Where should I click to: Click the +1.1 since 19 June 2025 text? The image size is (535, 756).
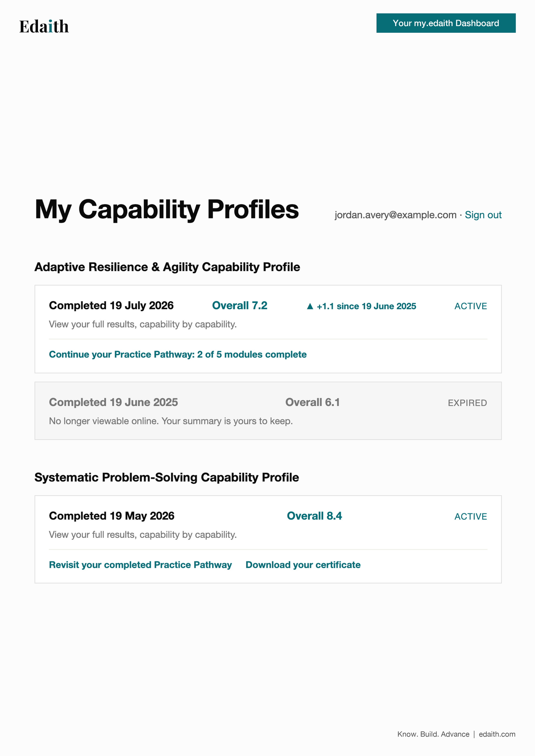pos(366,306)
